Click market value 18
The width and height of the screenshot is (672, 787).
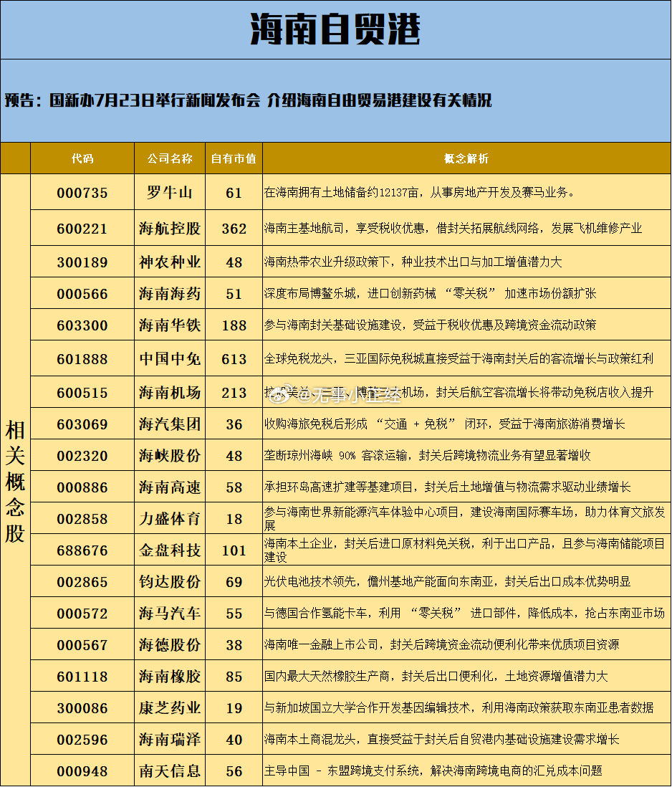pos(234,520)
